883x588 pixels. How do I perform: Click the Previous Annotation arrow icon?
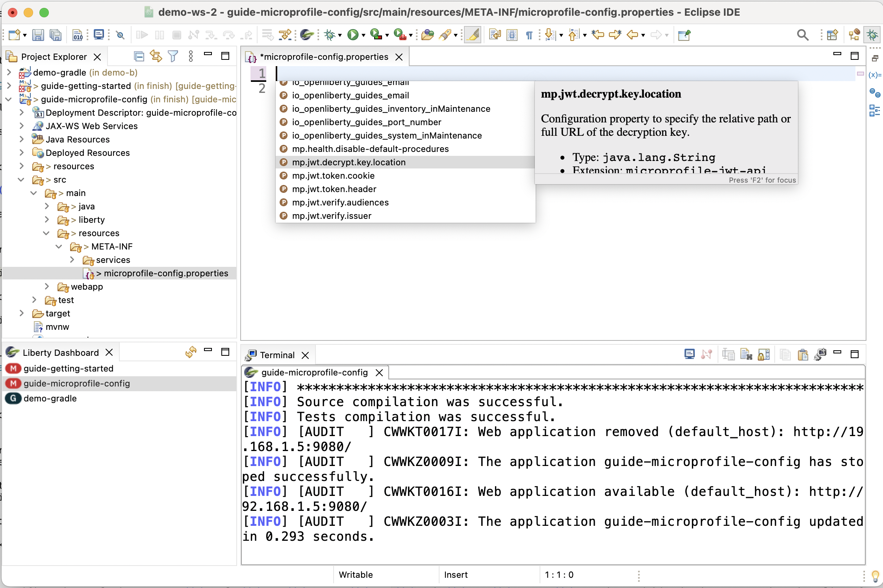coord(574,35)
